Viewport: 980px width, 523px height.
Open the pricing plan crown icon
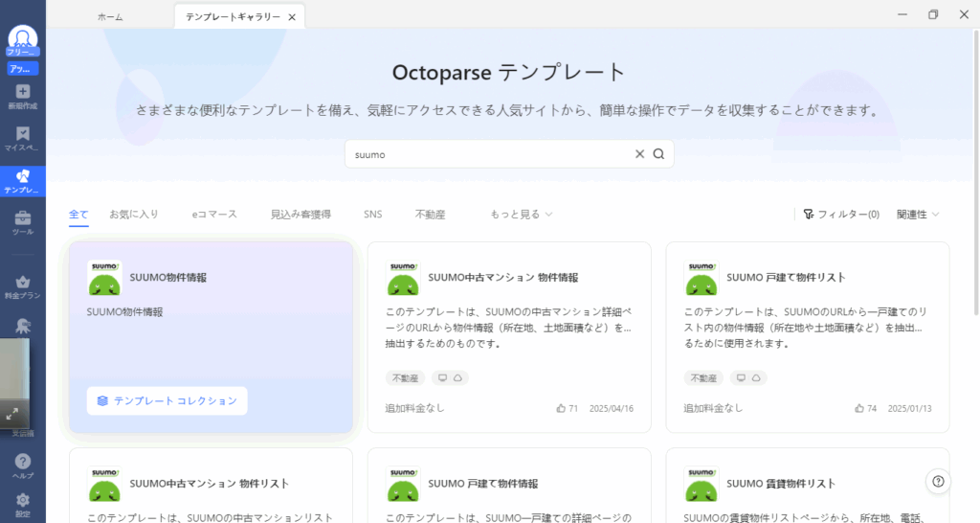pos(23,282)
